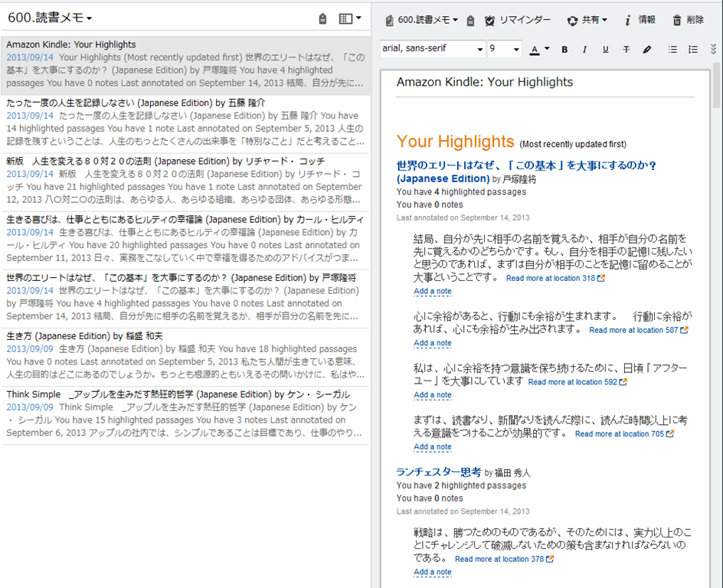Image resolution: width=723 pixels, height=588 pixels.
Task: Open the 共有 share menu
Action: tap(587, 20)
